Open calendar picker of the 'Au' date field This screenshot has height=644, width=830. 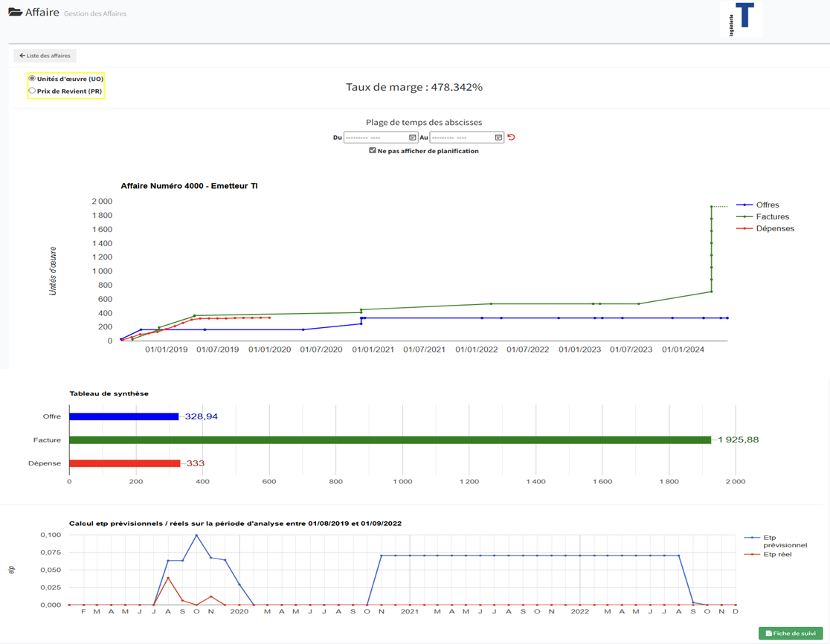coord(498,138)
